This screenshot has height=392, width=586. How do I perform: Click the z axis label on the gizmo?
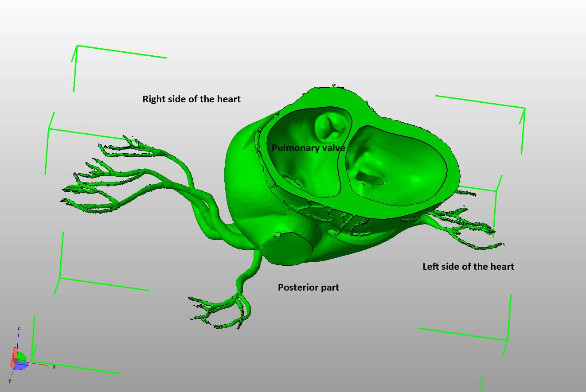coord(18,328)
